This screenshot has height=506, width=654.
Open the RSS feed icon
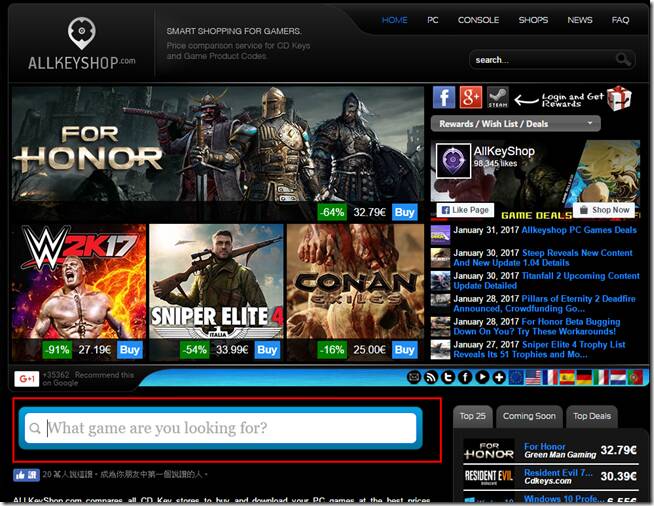tap(431, 378)
